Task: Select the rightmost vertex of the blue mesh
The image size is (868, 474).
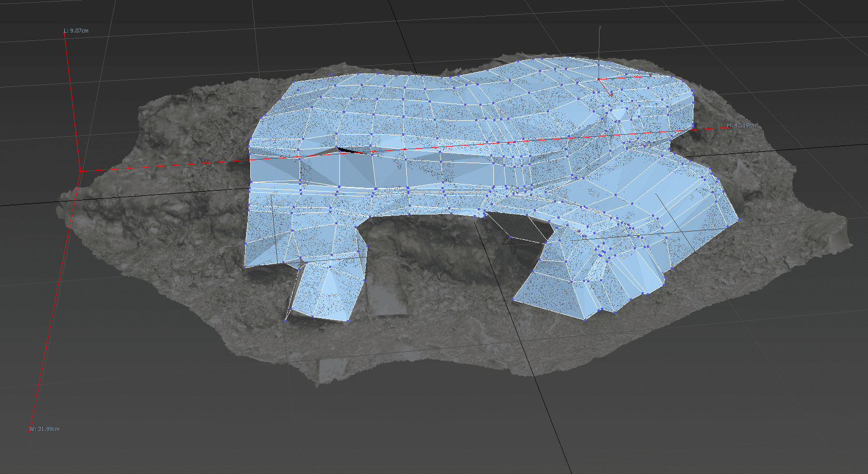Action: pos(739,219)
